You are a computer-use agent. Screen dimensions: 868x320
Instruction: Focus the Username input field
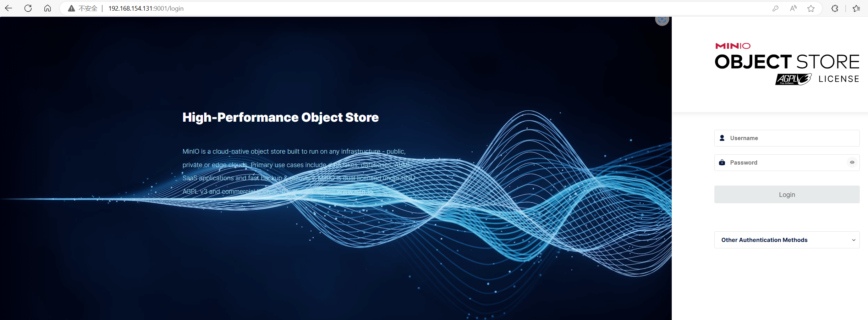[x=787, y=138]
